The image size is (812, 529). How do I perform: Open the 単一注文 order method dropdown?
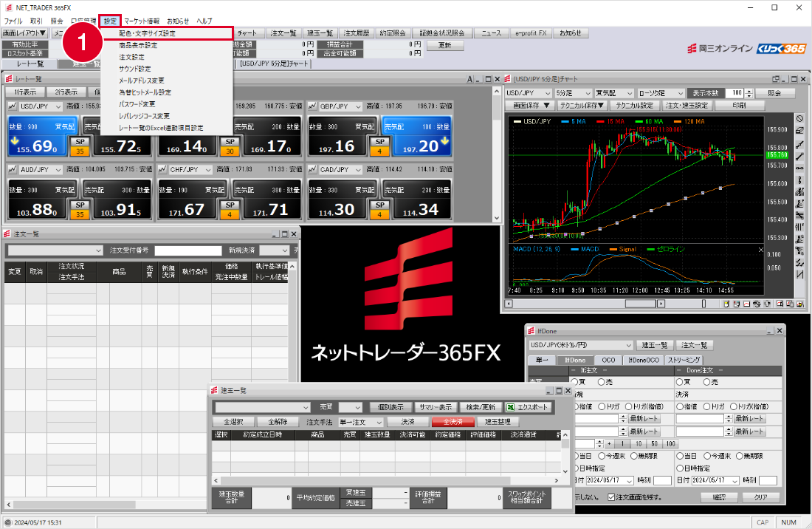(x=360, y=423)
